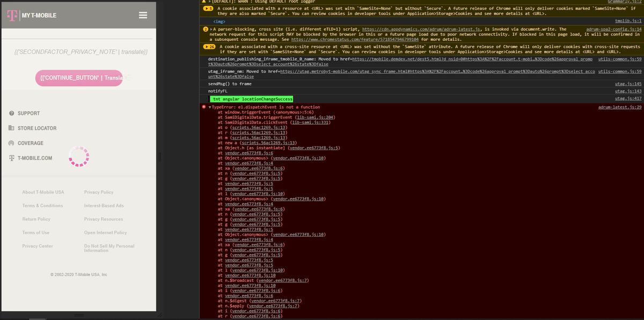Open vendor link on n.$broadcast line
This screenshot has height=320, width=644.
(283, 280)
